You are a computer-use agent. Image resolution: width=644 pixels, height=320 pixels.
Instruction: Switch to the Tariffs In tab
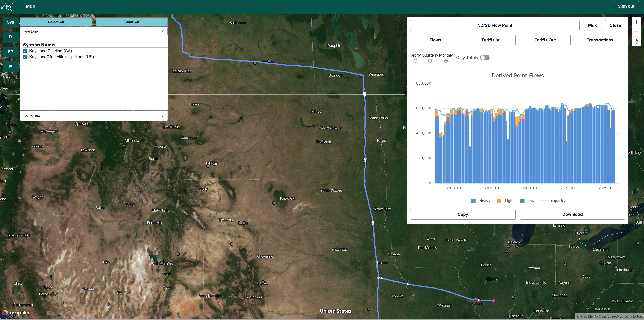tap(490, 40)
